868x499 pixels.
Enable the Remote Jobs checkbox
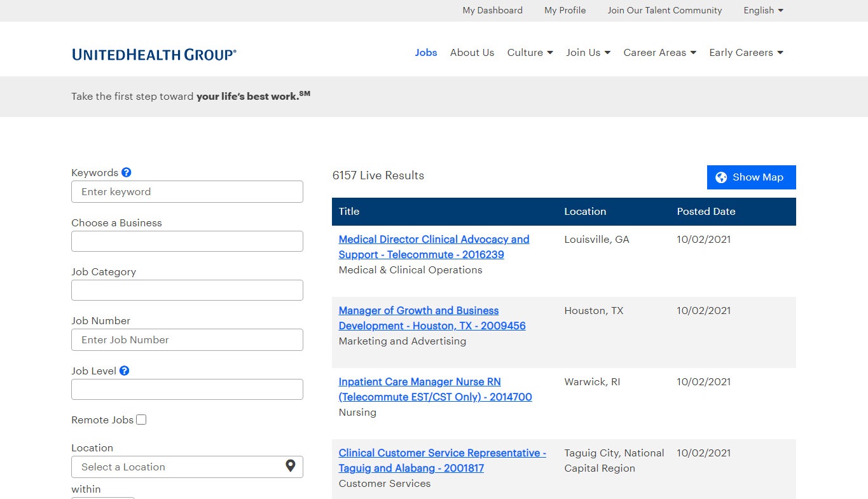coord(141,420)
